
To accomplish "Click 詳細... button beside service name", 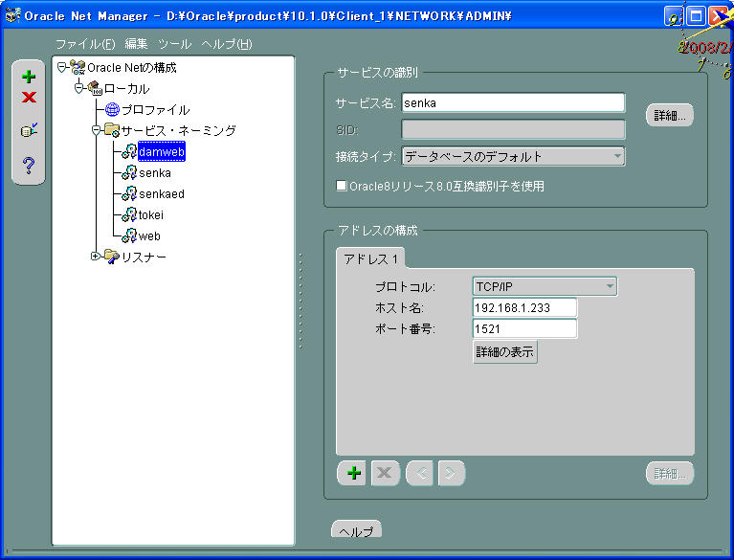I will click(x=669, y=115).
